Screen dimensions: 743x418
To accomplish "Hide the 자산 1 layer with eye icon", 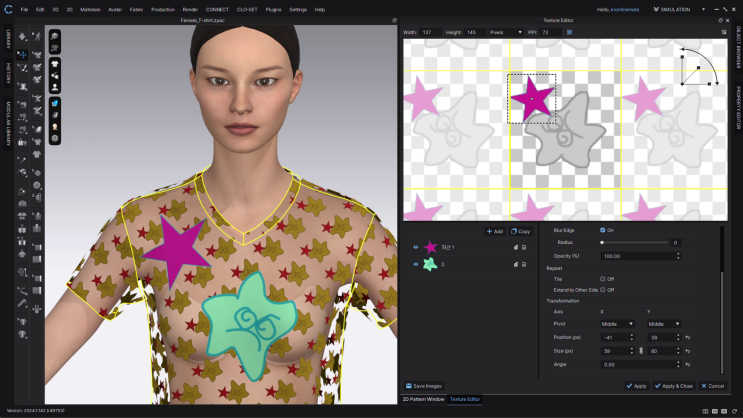I will click(x=416, y=247).
